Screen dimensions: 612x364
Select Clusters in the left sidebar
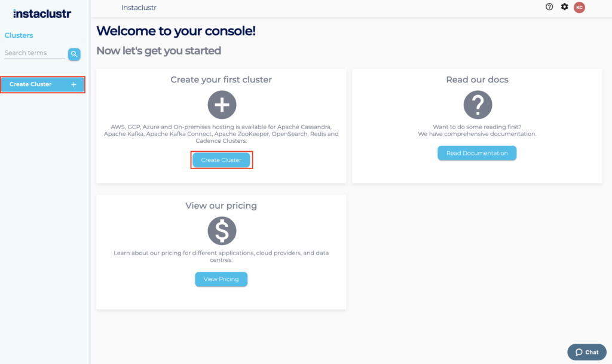click(19, 35)
